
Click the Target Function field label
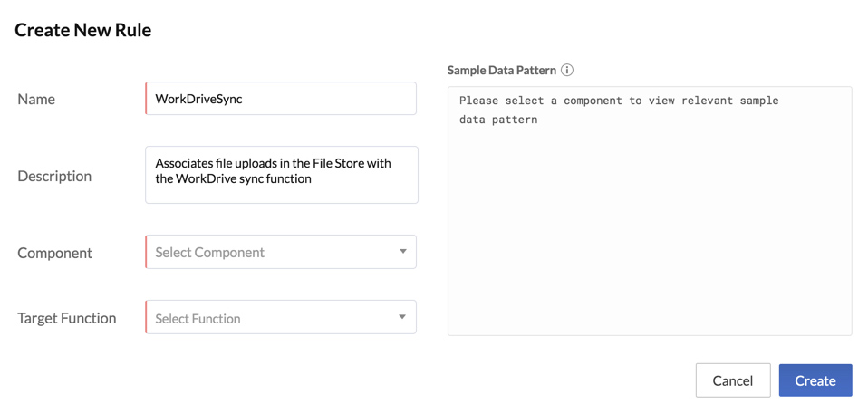pyautogui.click(x=67, y=318)
